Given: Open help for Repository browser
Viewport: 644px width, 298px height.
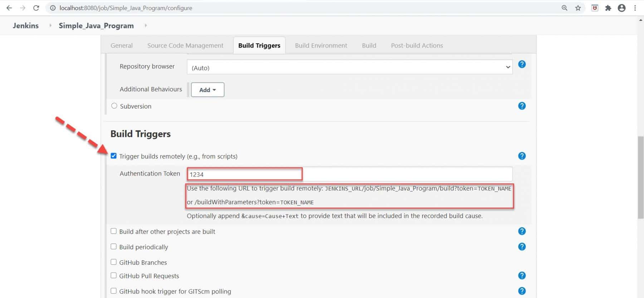Looking at the screenshot, I should coord(522,64).
